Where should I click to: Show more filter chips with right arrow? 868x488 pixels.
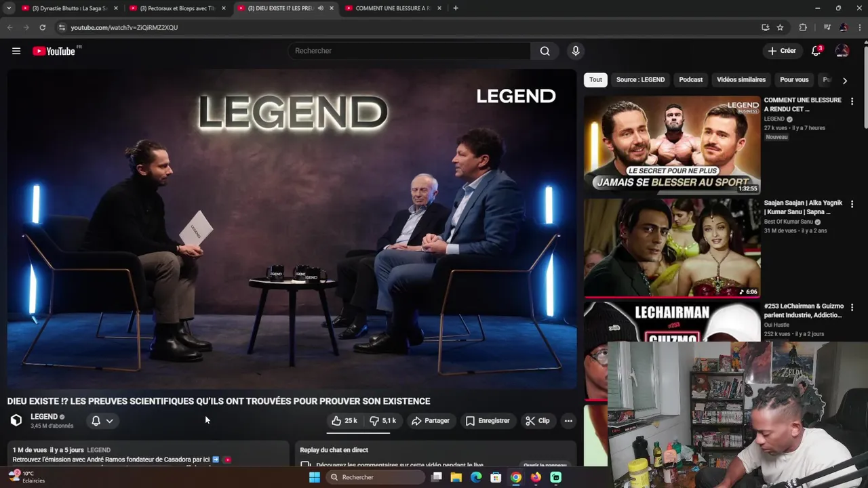tap(844, 80)
